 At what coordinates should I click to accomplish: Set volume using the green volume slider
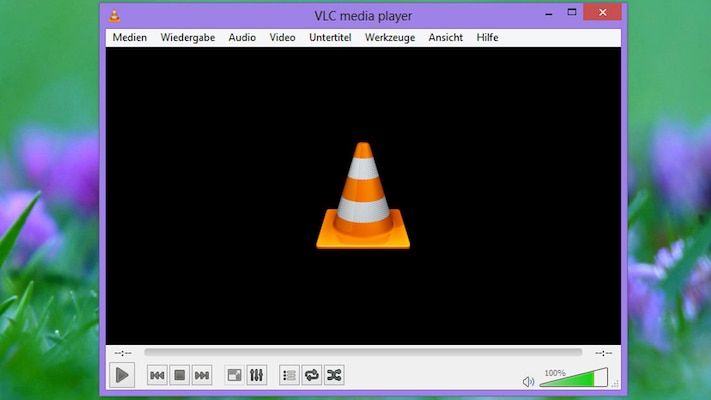point(573,379)
